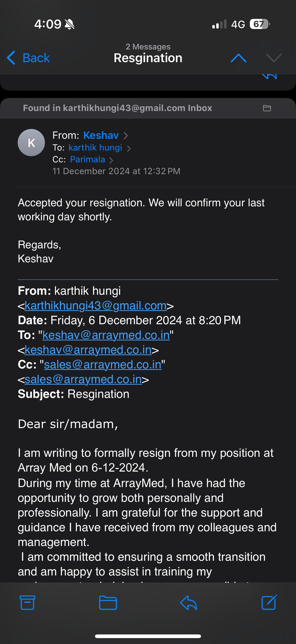Screen dimensions: 296x644
Task: Tap the karthik hungi recipient name
Action: [x=95, y=148]
